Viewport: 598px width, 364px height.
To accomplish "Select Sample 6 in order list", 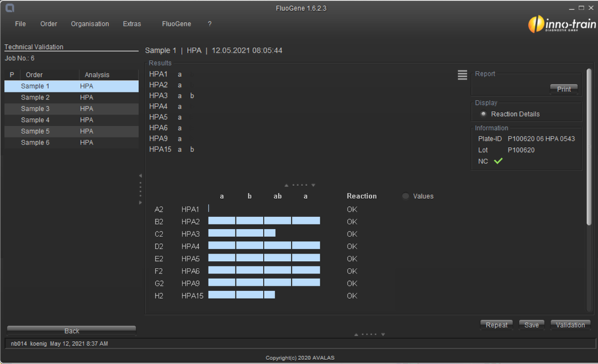I will pos(72,142).
